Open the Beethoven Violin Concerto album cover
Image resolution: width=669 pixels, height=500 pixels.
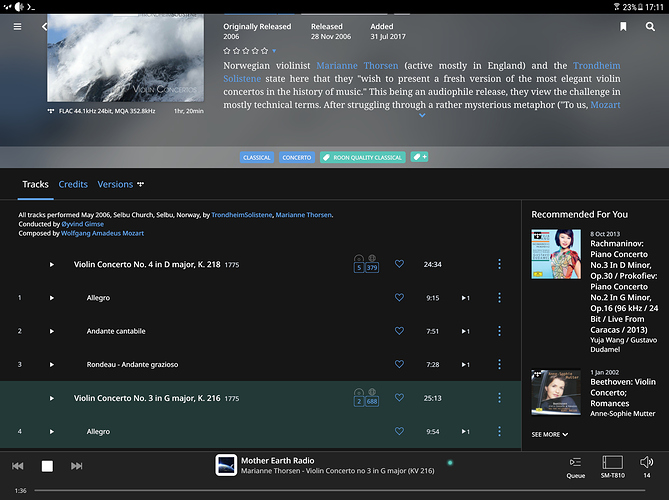pos(556,392)
